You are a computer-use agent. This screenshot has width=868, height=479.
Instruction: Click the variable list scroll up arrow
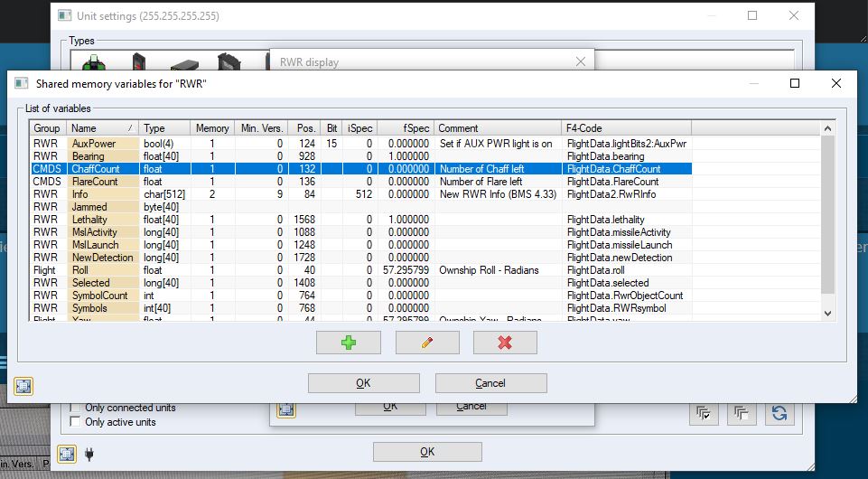point(827,128)
